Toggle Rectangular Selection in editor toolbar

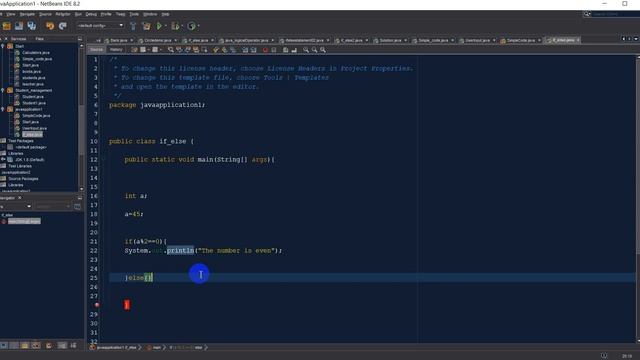coord(204,50)
